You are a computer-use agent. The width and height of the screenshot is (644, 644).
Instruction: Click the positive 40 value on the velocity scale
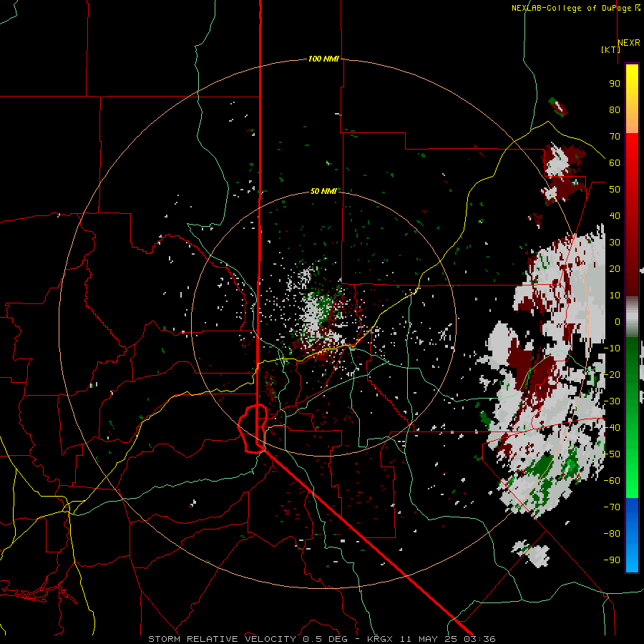tap(615, 215)
